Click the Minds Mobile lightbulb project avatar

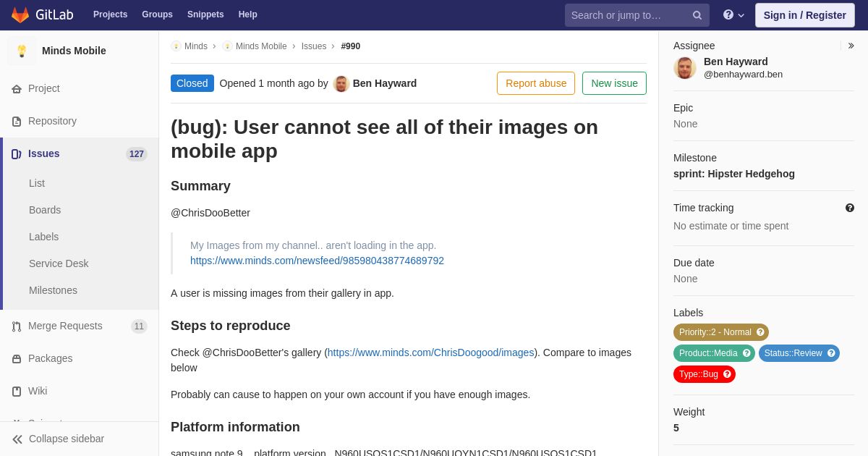click(22, 51)
